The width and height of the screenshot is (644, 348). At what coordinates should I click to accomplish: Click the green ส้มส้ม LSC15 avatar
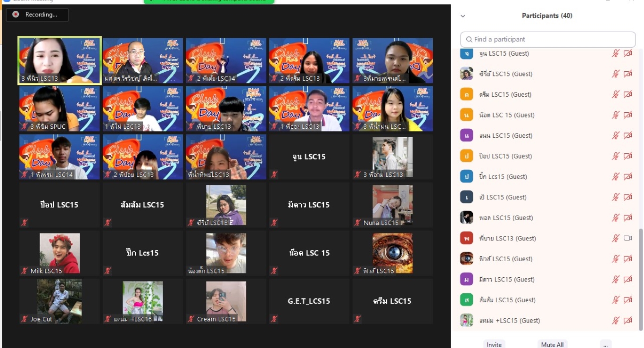tap(466, 300)
